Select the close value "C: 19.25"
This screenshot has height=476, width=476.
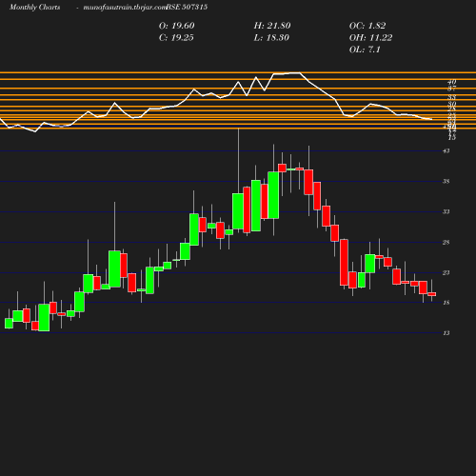pyautogui.click(x=176, y=38)
